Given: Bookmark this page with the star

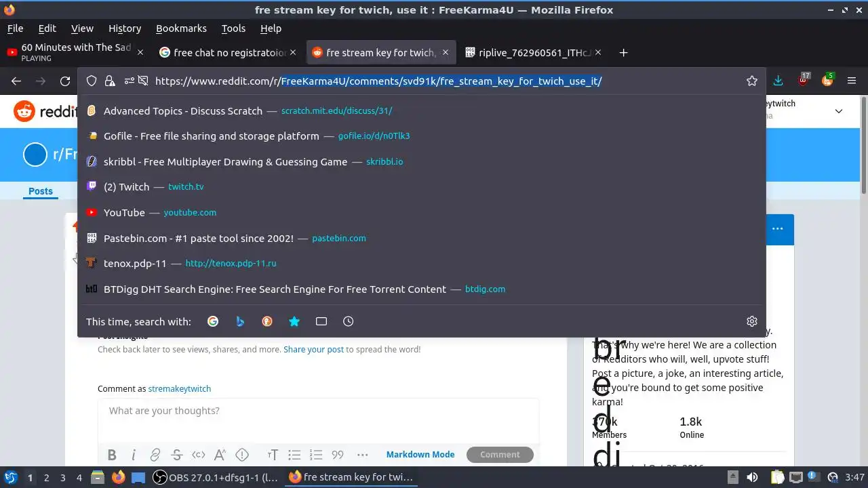Looking at the screenshot, I should click(752, 81).
